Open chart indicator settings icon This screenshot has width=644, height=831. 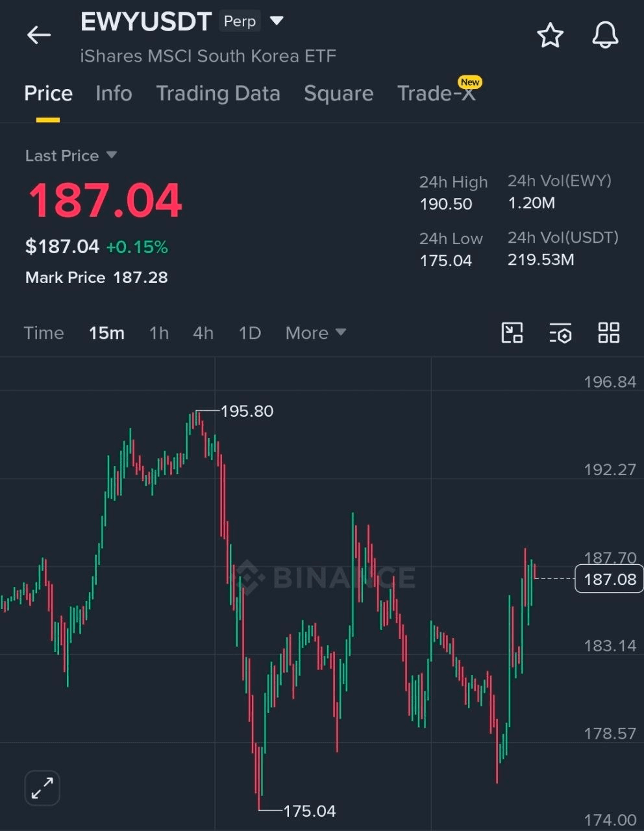[x=560, y=333]
